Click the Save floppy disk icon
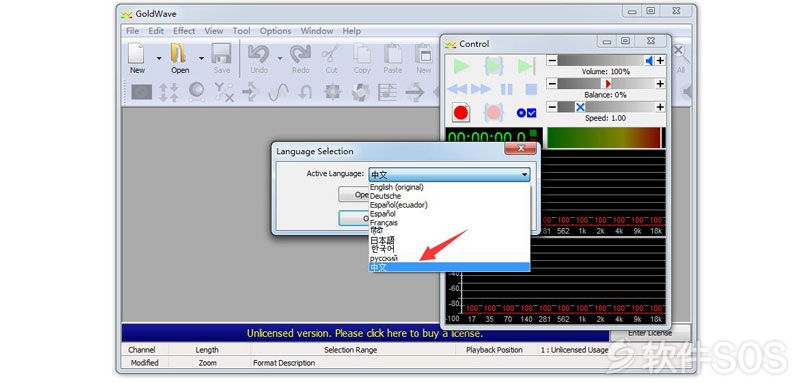The width and height of the screenshot is (800, 383). point(221,54)
